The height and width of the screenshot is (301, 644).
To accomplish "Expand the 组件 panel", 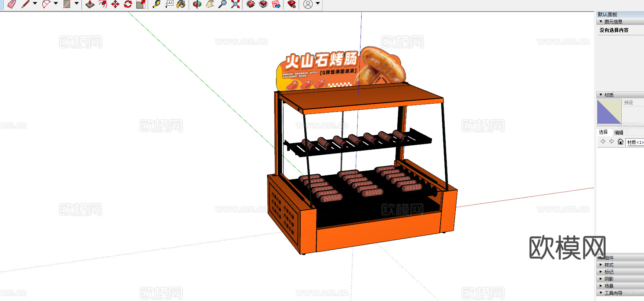I will point(620,258).
